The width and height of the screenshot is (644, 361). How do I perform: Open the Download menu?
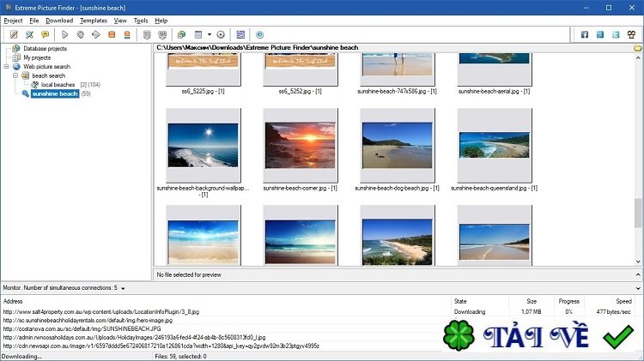[59, 20]
